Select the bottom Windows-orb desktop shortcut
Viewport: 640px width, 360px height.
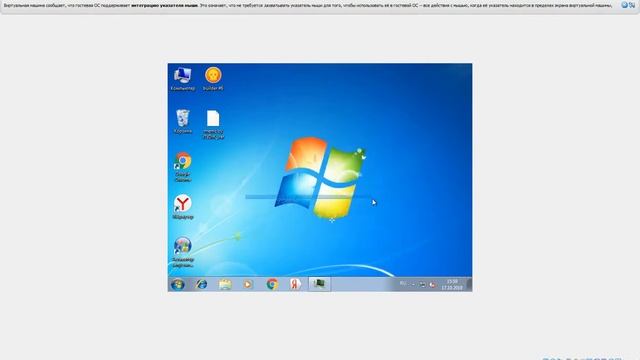tap(182, 252)
